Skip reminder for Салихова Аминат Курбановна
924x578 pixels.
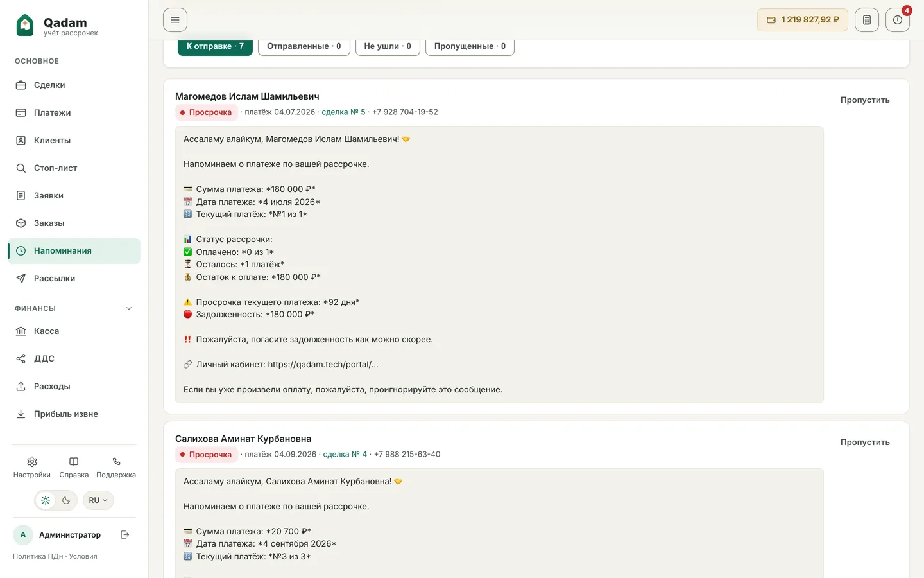tap(865, 442)
